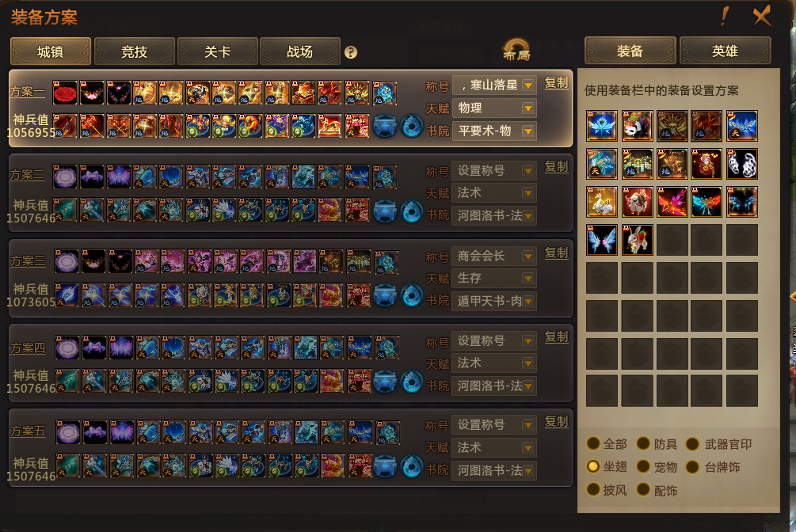The image size is (796, 532).
Task: Switch to the 英雄 tab
Action: click(725, 51)
